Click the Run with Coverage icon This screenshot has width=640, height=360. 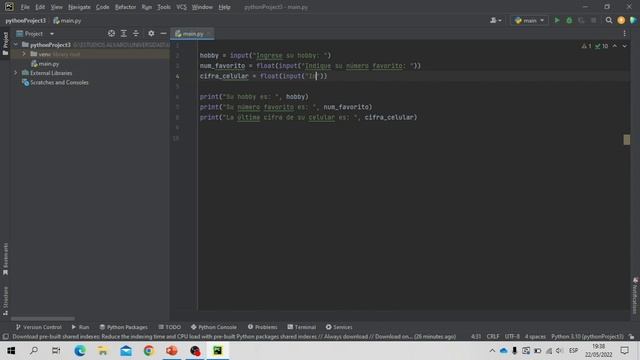pyautogui.click(x=581, y=20)
